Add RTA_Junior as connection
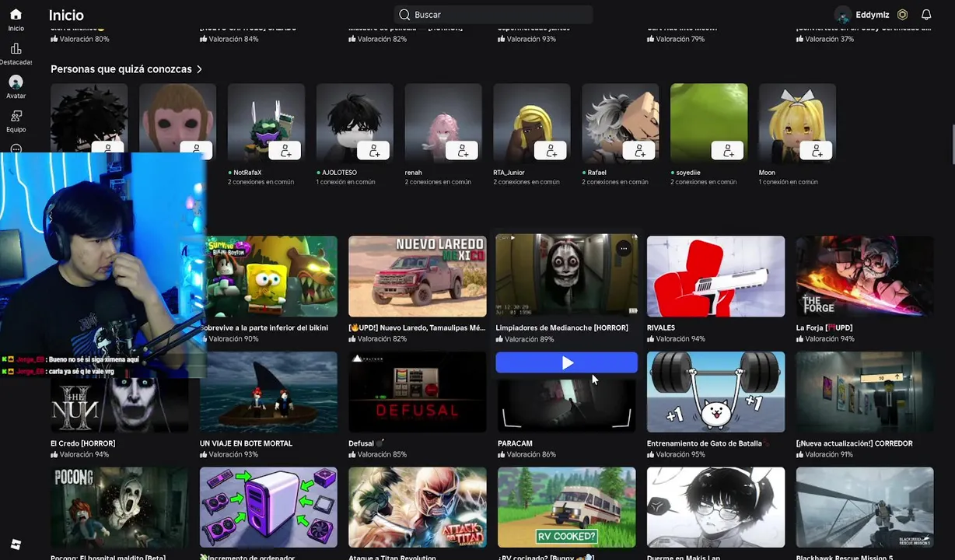Viewport: 955px width, 560px height. [551, 151]
